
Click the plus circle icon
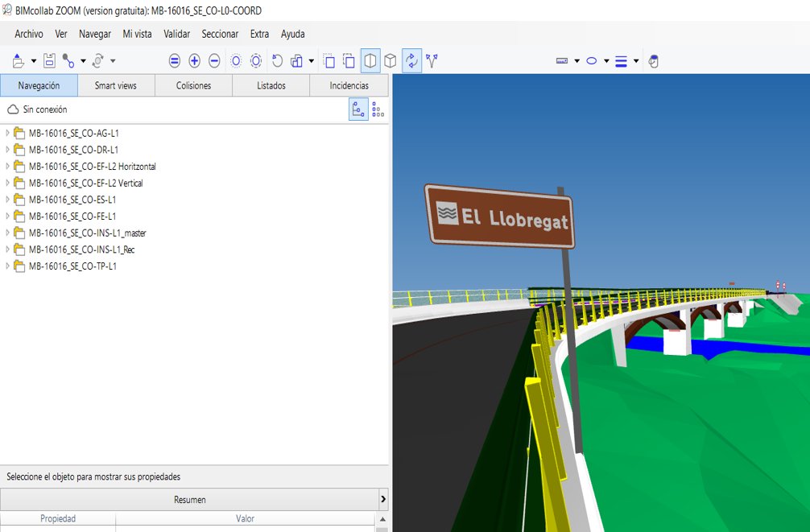tap(194, 61)
